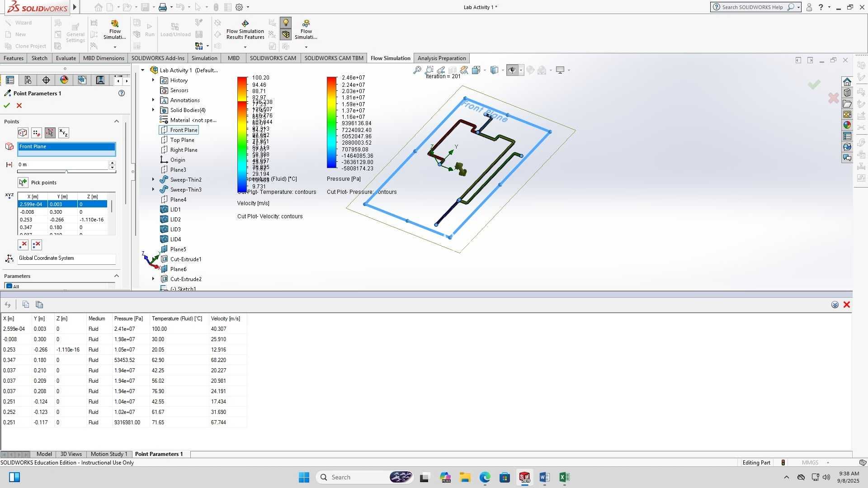Click the Windows Start button
The image size is (868, 488).
[304, 477]
